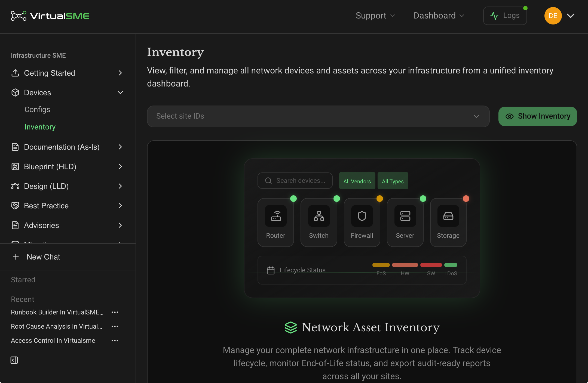588x383 pixels.
Task: Toggle the All Vendors filter chip
Action: tap(357, 181)
